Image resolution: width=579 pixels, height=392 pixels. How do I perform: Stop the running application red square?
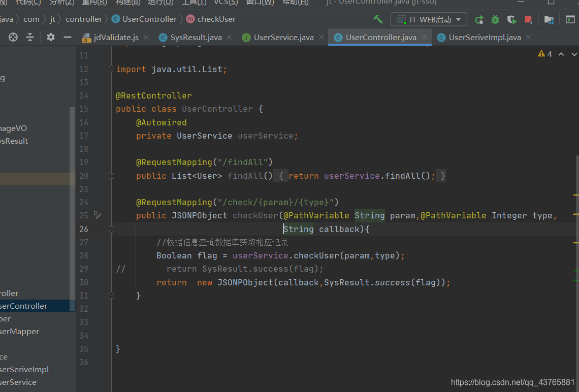coord(528,20)
